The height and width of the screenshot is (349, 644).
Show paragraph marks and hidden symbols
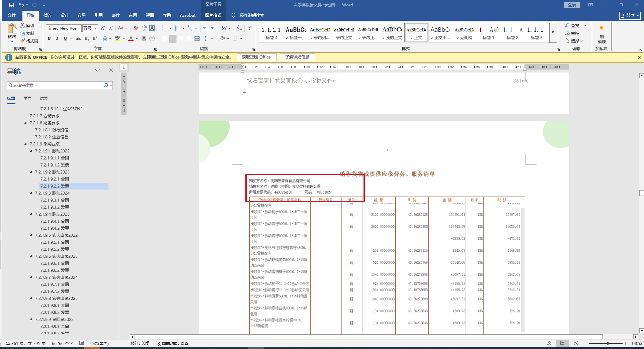point(250,28)
